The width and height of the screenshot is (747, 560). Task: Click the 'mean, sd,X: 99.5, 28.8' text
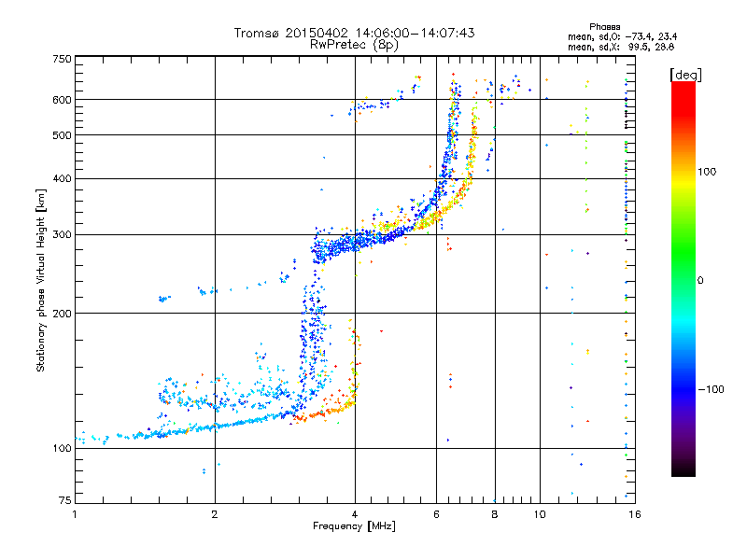(621, 47)
